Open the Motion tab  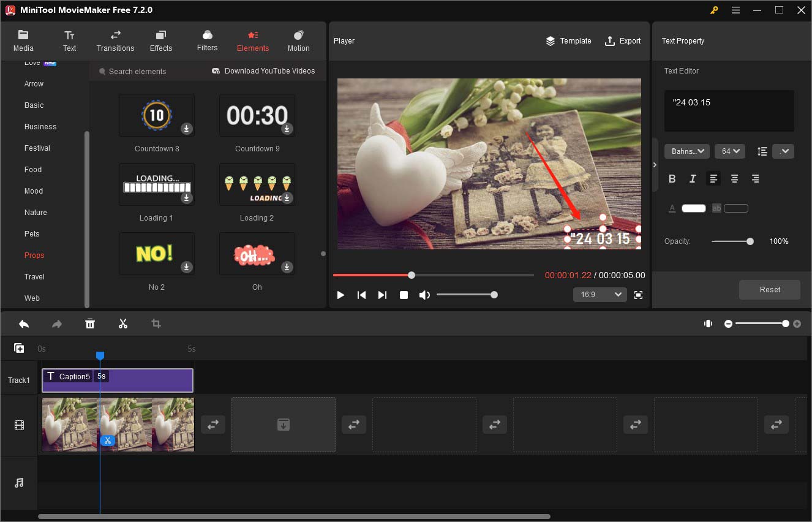298,40
